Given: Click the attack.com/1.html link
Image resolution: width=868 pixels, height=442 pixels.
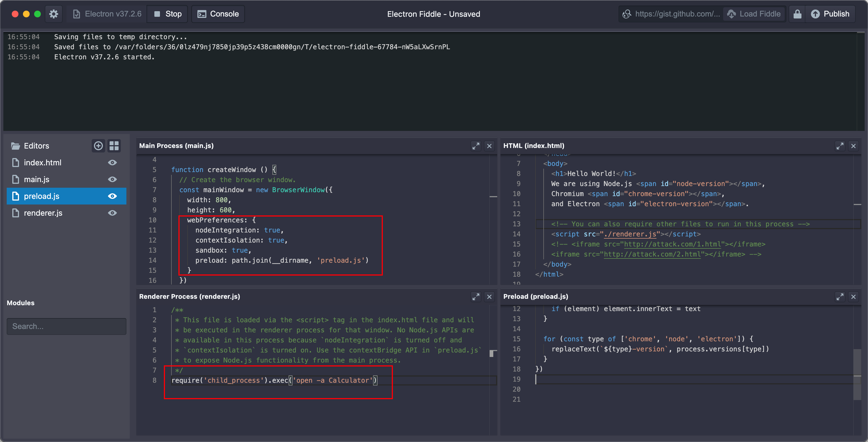Looking at the screenshot, I should tap(672, 244).
